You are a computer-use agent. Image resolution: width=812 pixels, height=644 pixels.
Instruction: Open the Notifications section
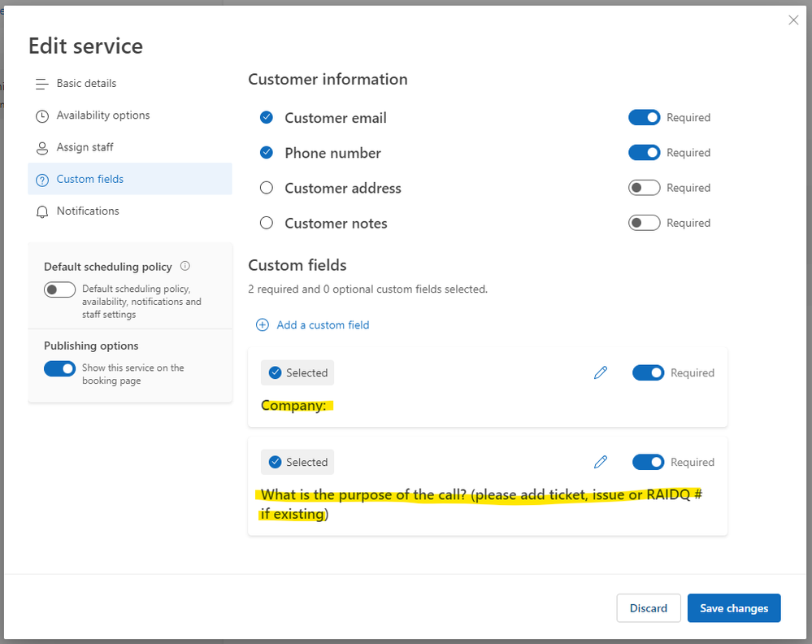tap(88, 211)
